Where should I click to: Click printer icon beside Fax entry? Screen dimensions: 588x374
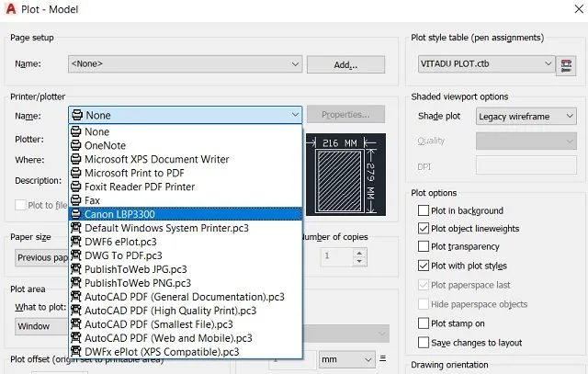point(76,199)
